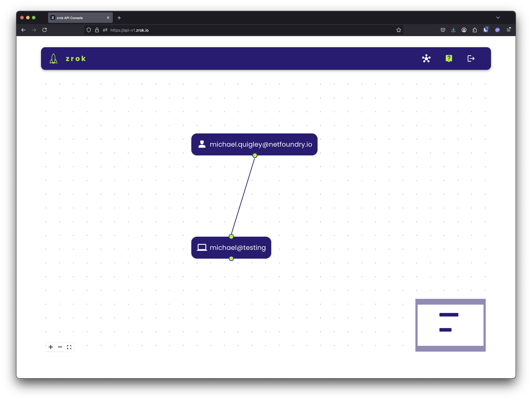Viewport: 532px width, 400px height.
Task: Toggle tracking protection shield in address bar
Action: (89, 30)
